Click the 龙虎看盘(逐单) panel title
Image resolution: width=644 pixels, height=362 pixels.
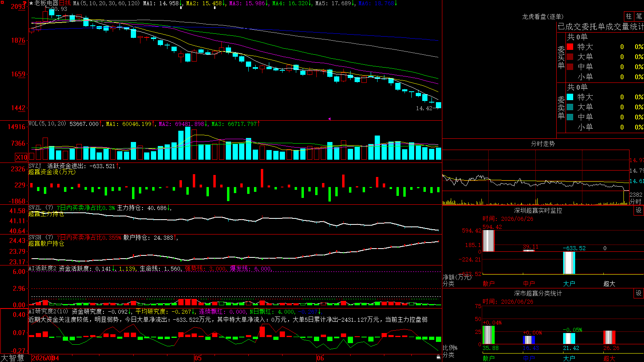(x=543, y=16)
